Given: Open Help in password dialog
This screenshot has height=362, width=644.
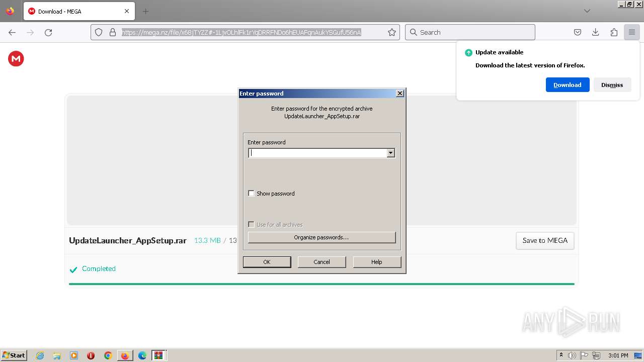Looking at the screenshot, I should [x=377, y=262].
